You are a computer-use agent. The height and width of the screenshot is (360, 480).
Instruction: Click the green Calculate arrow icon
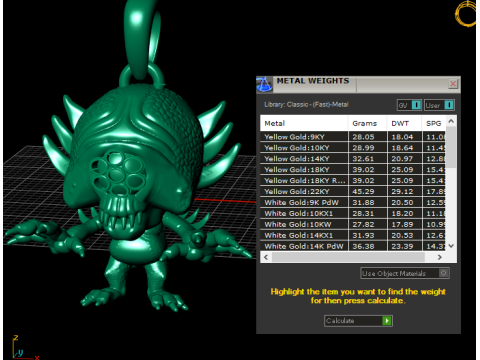click(x=387, y=321)
